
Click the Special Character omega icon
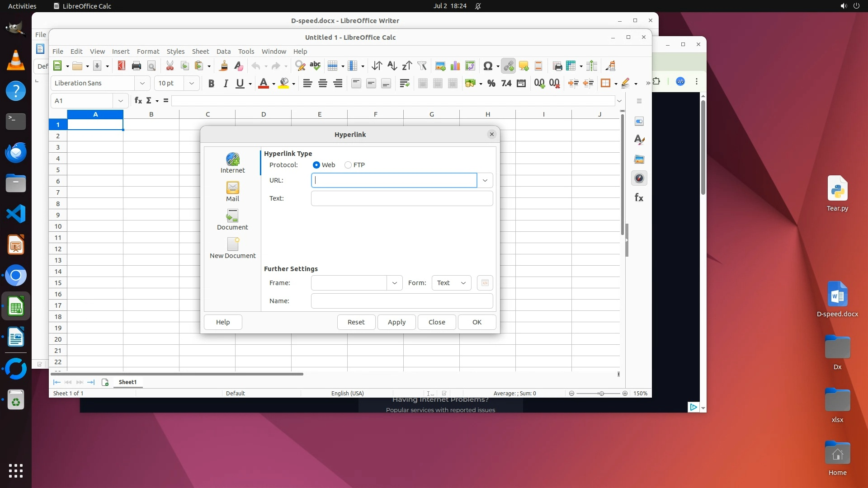pos(487,66)
